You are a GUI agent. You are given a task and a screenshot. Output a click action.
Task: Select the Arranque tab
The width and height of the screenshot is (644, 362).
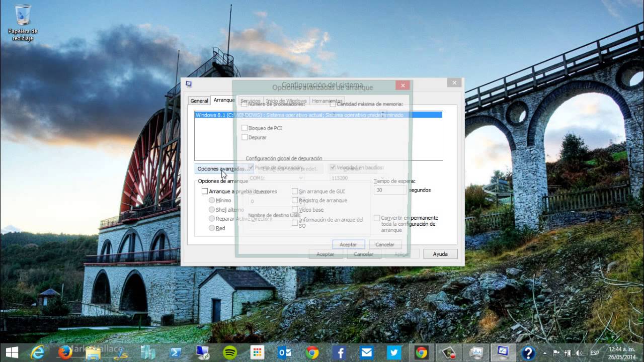[224, 100]
